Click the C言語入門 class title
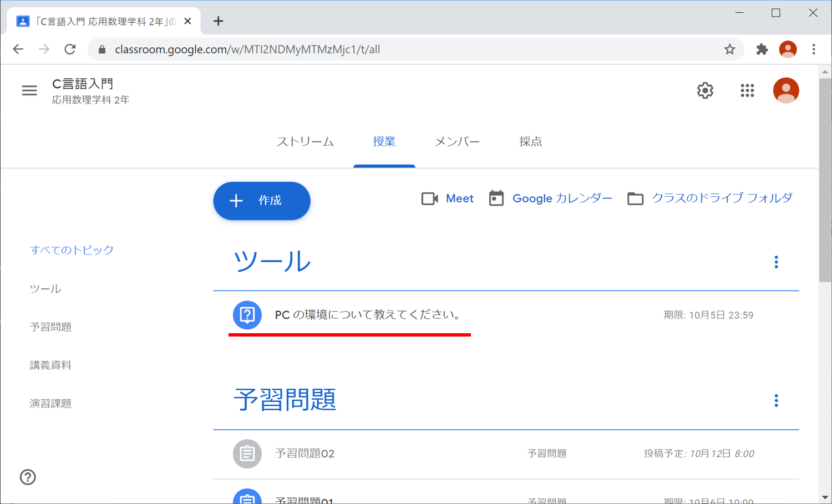832x504 pixels. pos(83,84)
